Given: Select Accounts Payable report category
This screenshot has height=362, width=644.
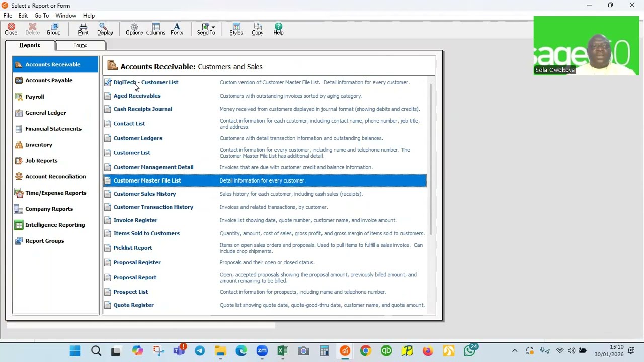Looking at the screenshot, I should click(55, 80).
